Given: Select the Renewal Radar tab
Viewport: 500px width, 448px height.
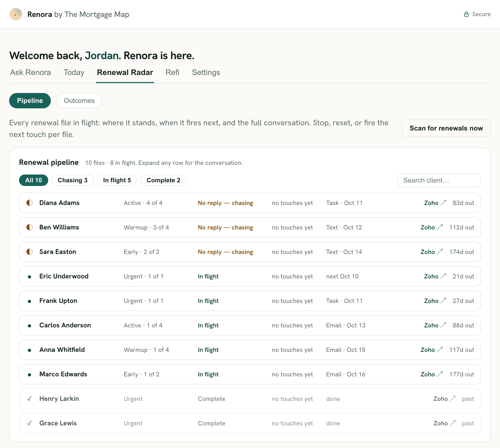Looking at the screenshot, I should click(x=125, y=72).
